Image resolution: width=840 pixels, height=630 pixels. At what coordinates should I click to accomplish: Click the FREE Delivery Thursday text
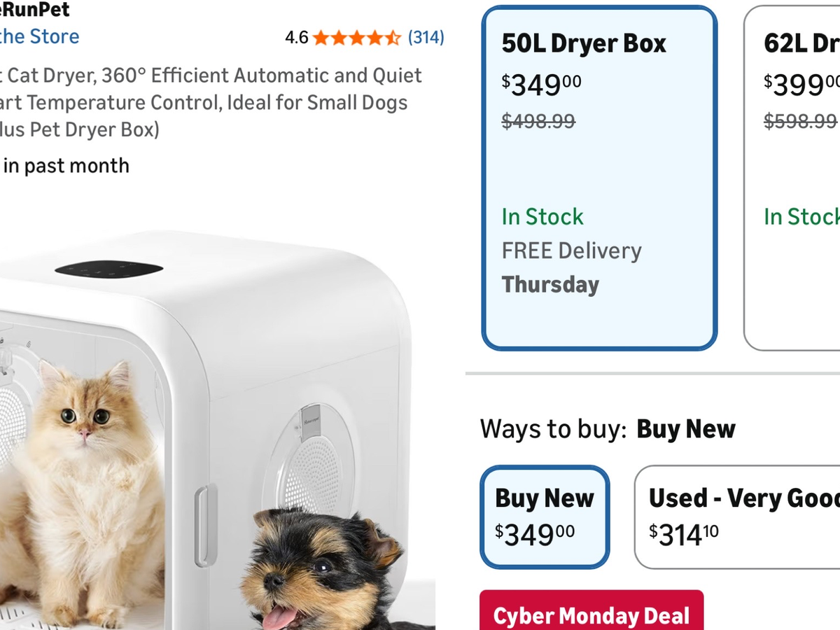pyautogui.click(x=571, y=267)
